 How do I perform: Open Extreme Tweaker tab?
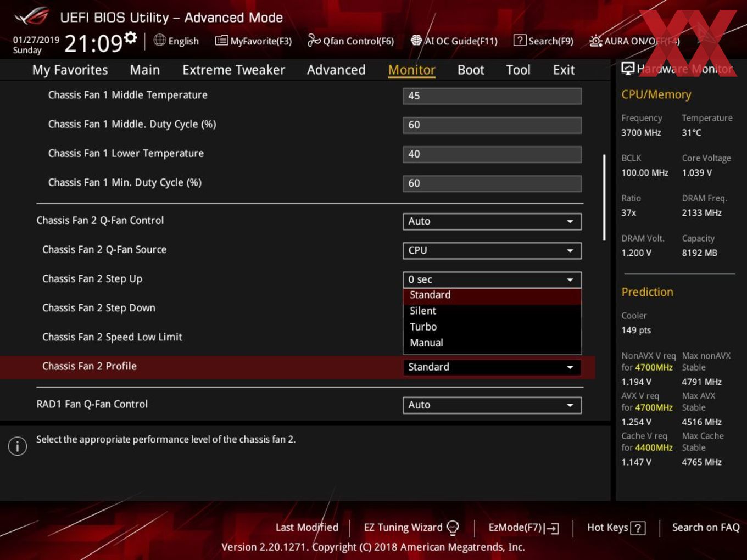(x=233, y=70)
